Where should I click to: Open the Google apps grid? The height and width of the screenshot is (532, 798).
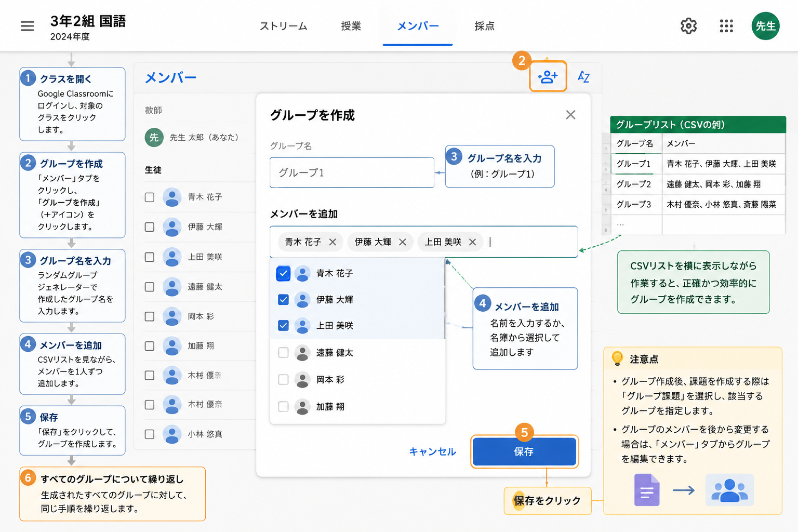click(726, 26)
